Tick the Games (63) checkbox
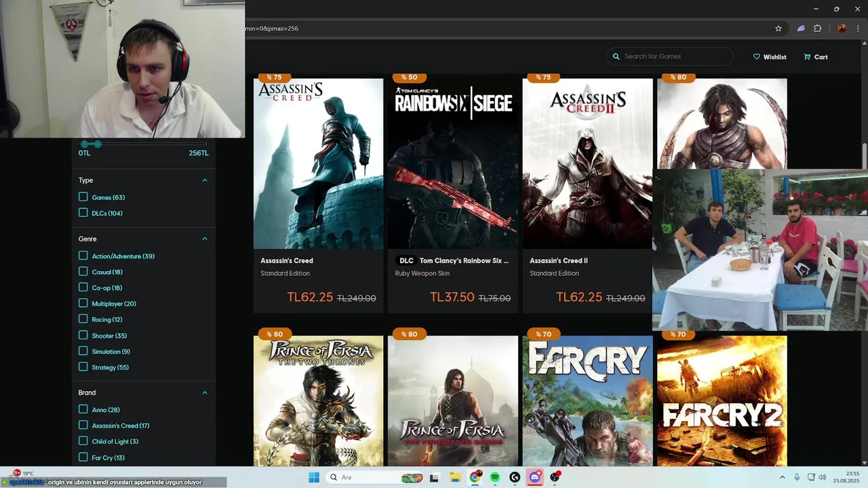The height and width of the screenshot is (488, 868). (83, 197)
